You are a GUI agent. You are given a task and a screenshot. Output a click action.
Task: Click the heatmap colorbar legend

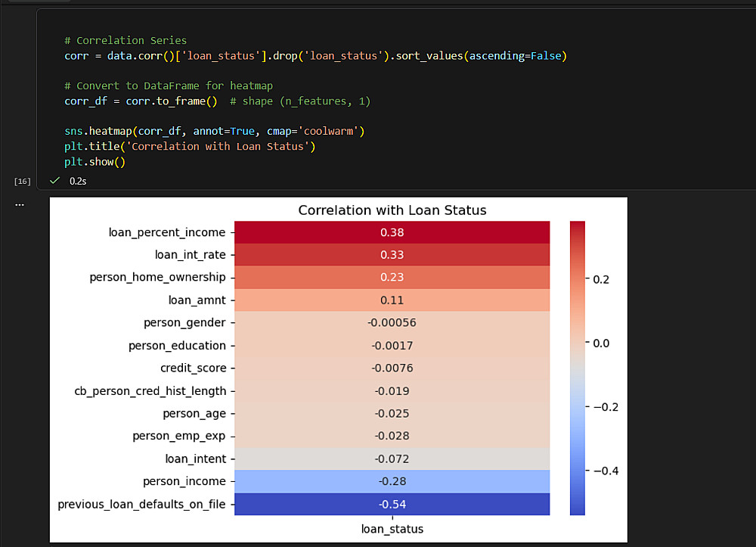click(578, 368)
